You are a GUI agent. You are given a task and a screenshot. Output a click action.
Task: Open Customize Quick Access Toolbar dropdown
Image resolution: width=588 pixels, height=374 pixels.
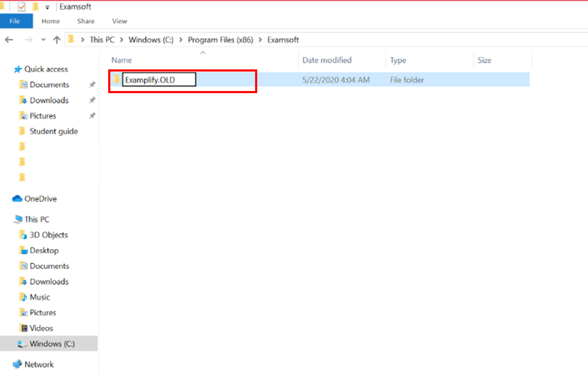pos(47,7)
